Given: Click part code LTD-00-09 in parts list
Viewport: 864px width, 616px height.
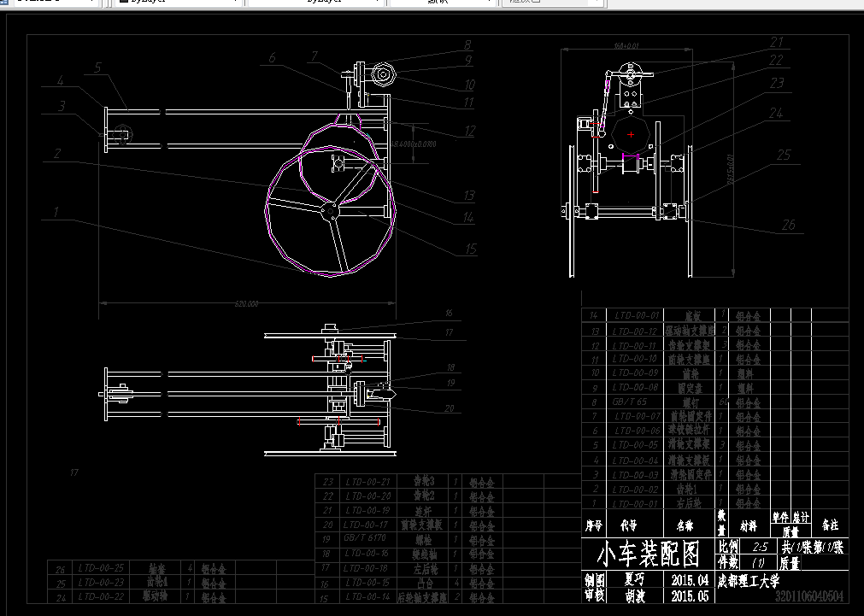Looking at the screenshot, I should pos(635,373).
